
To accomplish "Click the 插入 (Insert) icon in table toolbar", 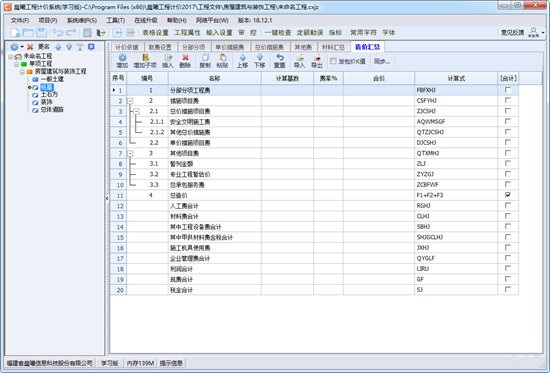I will tap(168, 58).
